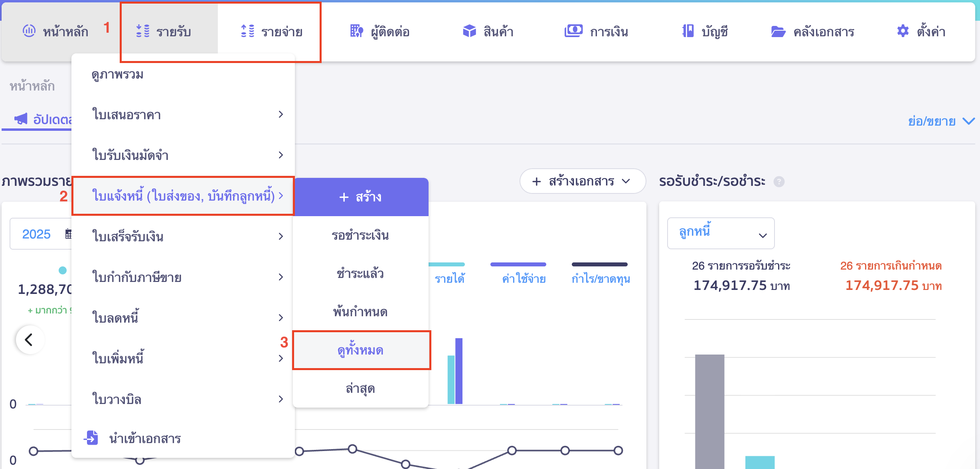Toggle the ค่าใช้จ่าย chart legend
The width and height of the screenshot is (980, 469).
point(524,278)
